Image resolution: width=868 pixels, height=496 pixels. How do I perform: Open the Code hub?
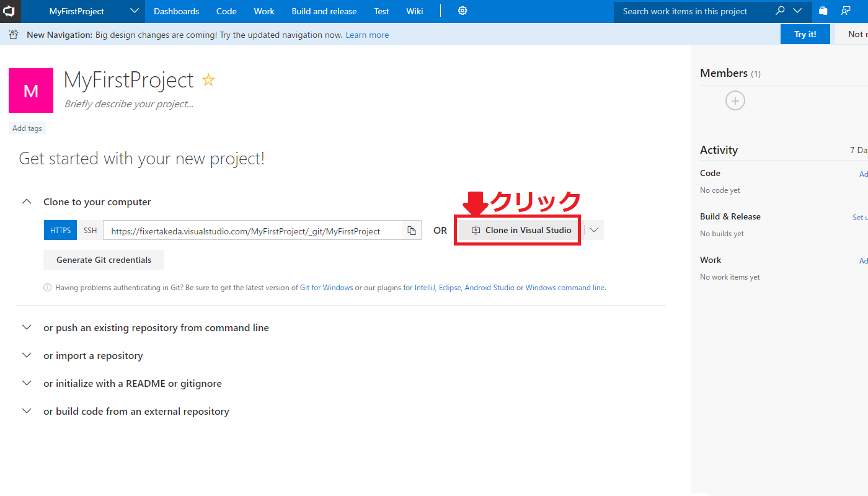(226, 11)
